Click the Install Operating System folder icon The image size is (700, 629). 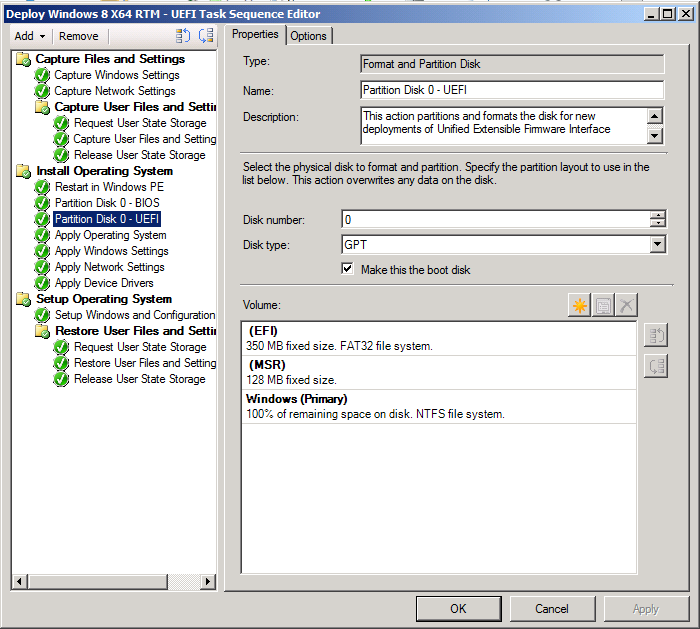pos(23,171)
